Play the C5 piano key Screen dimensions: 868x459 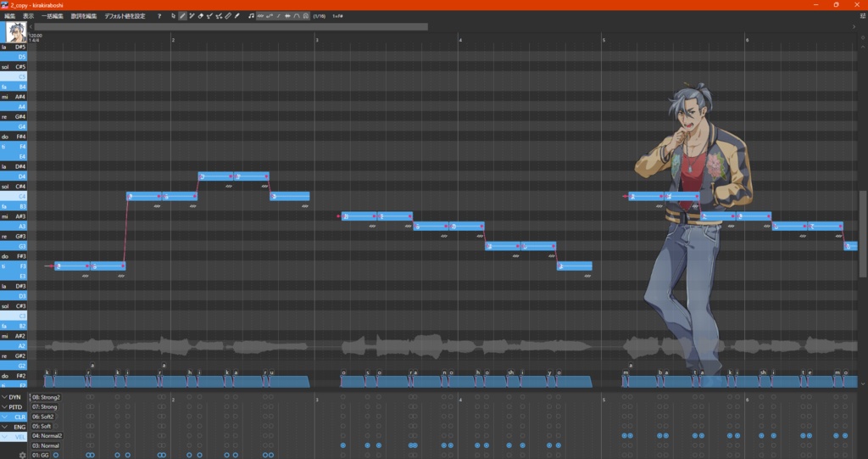pos(14,76)
